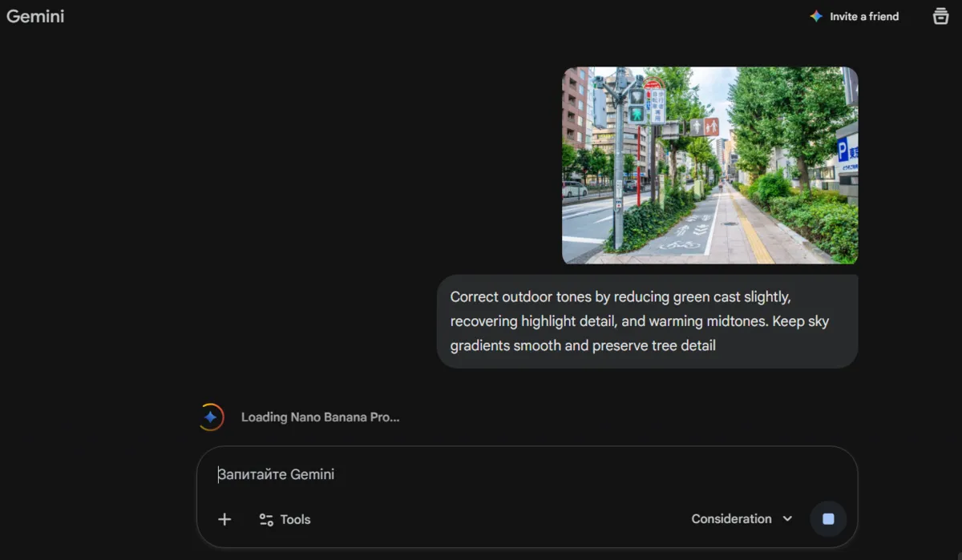Click the Tools text label
The image size is (962, 560).
(296, 519)
